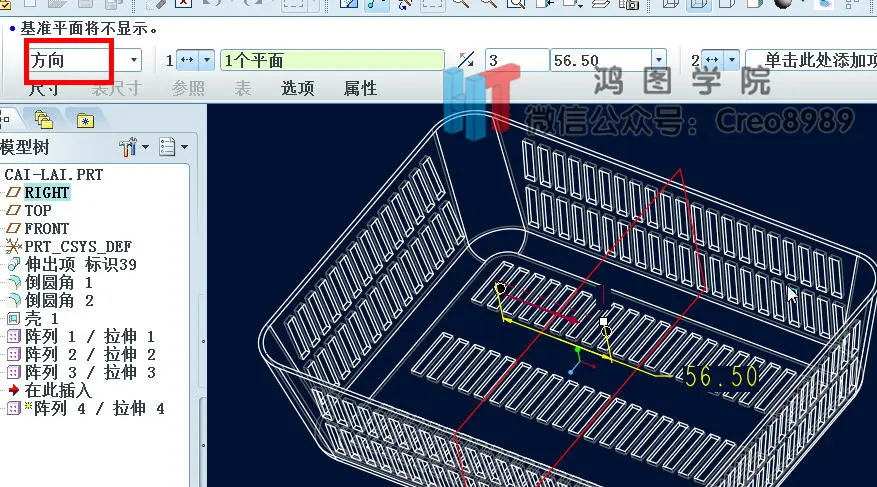Click the pattern count field showing 3
This screenshot has width=877, height=487.
tap(516, 60)
